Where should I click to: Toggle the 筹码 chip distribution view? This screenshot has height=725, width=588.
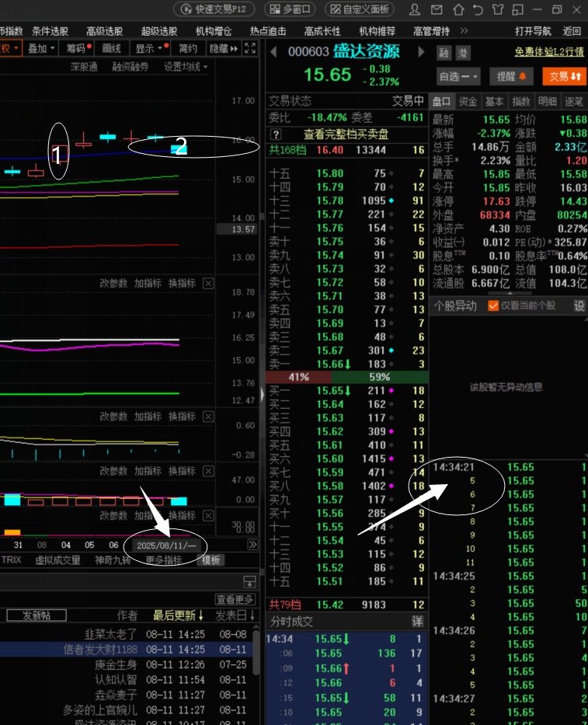coord(78,48)
